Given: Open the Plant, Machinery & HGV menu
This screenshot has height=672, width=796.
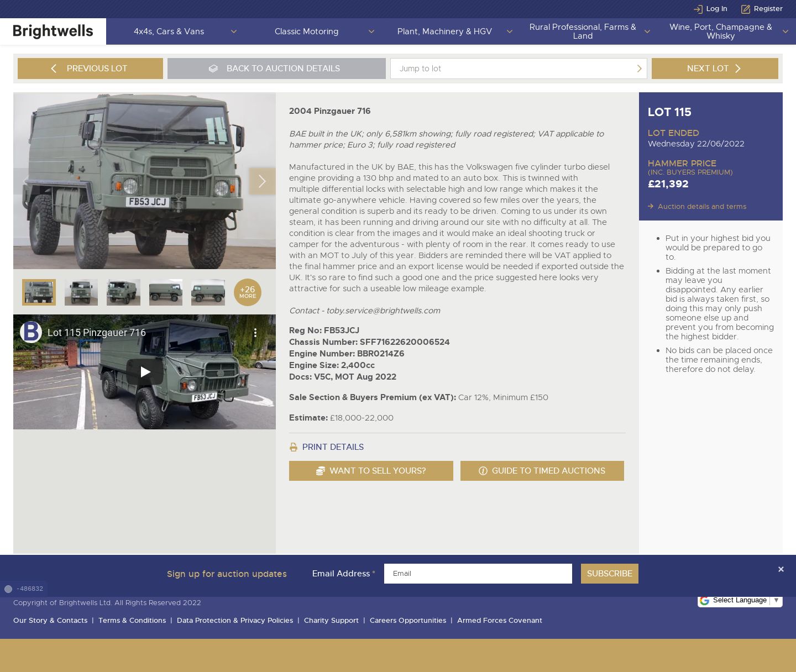Looking at the screenshot, I should [444, 32].
